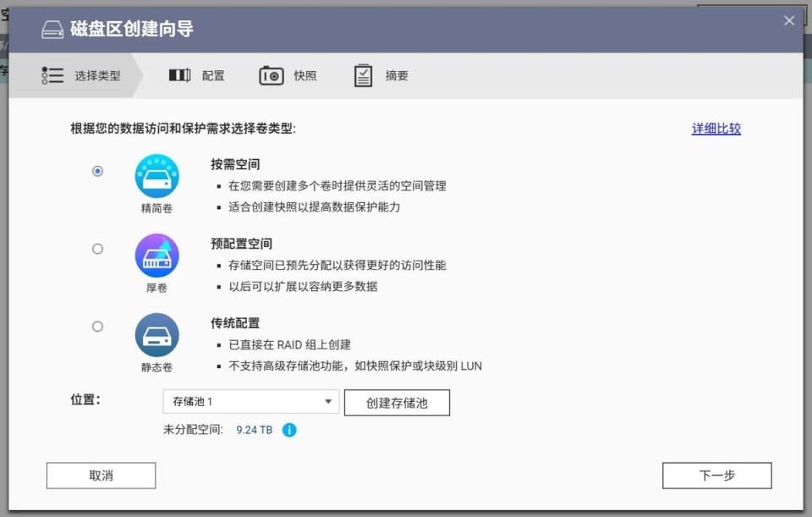Select the 传统配置 radio option
The height and width of the screenshot is (517, 812).
pyautogui.click(x=97, y=326)
